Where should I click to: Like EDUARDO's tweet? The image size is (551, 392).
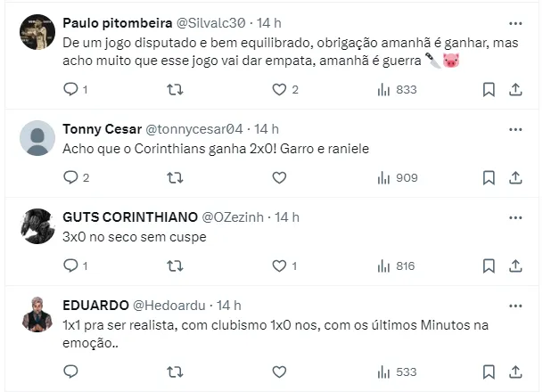coord(279,372)
